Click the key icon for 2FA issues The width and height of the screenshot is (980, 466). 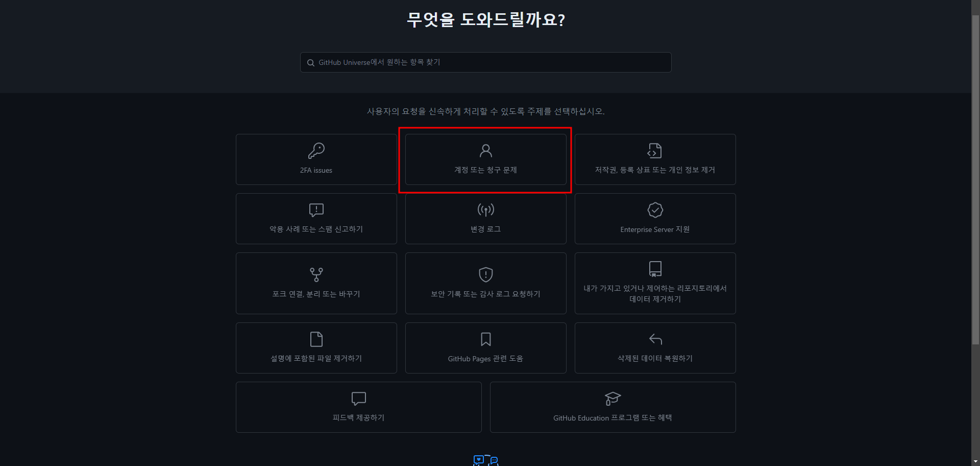click(316, 151)
